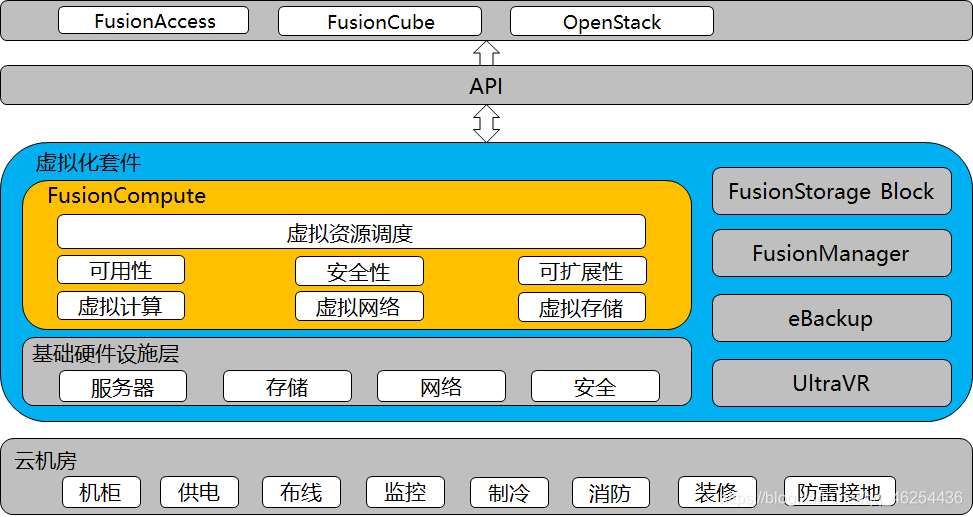Screen dimensions: 973x517
Task: Select the 虚拟化套件 title
Action: point(88,163)
